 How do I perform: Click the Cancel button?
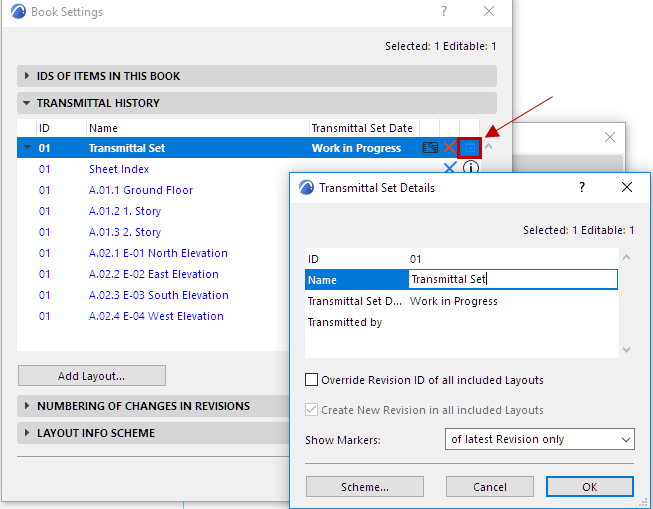pos(490,487)
